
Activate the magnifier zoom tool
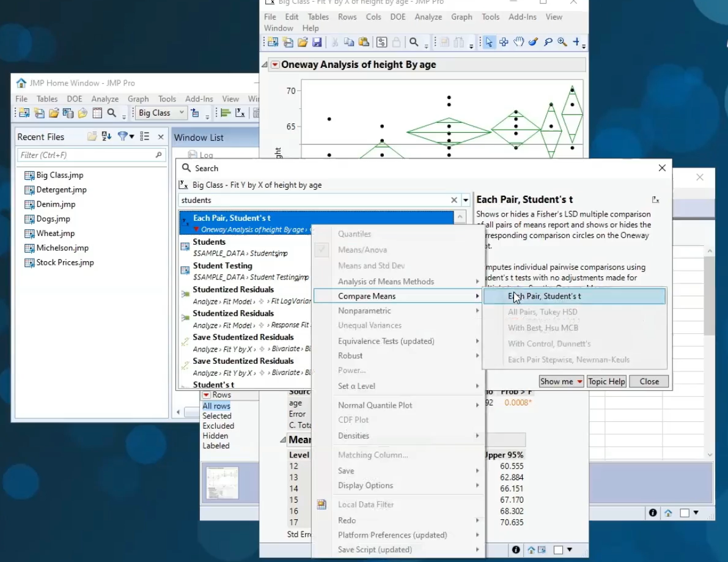[x=561, y=43]
